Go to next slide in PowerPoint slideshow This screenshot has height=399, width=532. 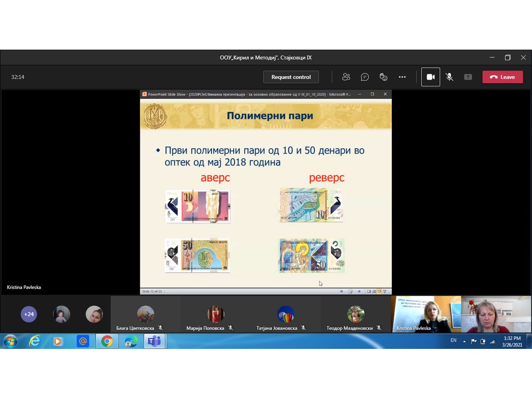[359, 291]
